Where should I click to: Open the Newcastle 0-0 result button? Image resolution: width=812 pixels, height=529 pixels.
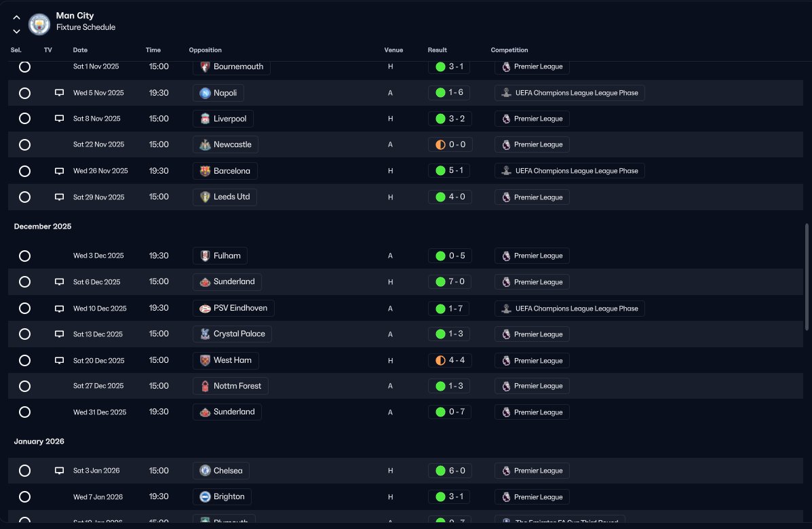(450, 144)
